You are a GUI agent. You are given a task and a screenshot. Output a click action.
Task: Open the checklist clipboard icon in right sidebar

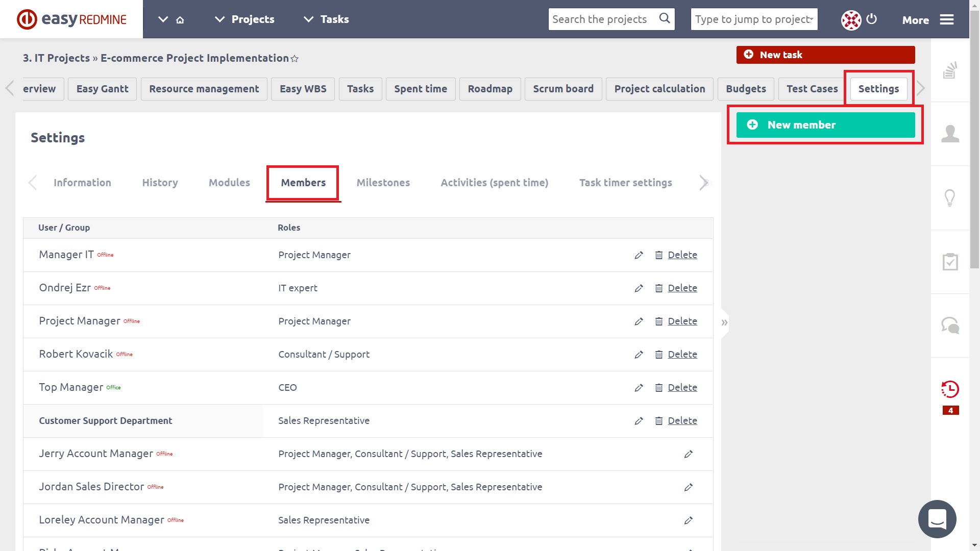tap(949, 262)
